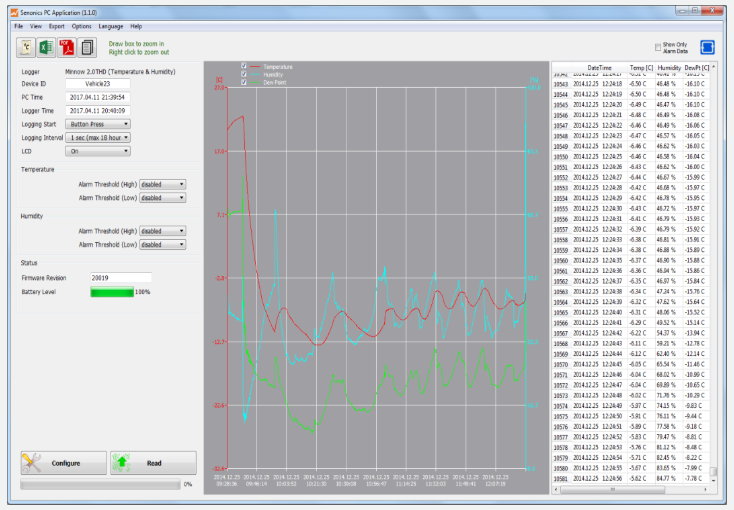Click the copy pages toolbar icon
This screenshot has width=734, height=510.
[x=87, y=47]
